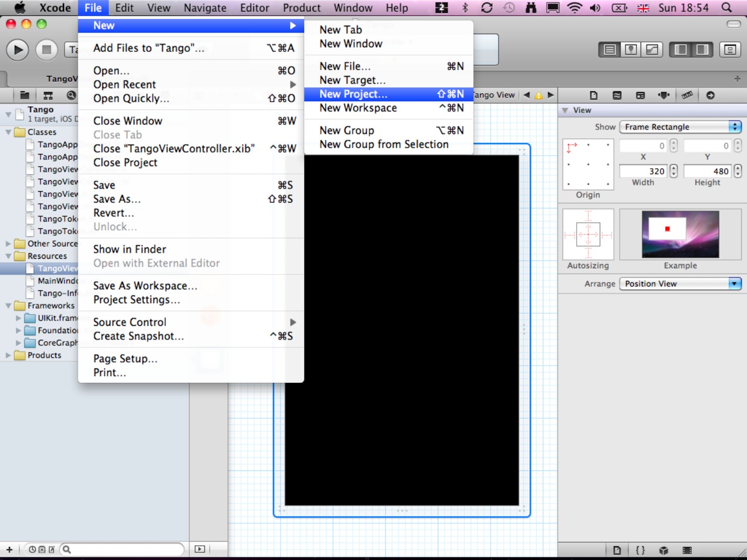Show Object library cube icon
This screenshot has height=560, width=747.
pos(664,550)
